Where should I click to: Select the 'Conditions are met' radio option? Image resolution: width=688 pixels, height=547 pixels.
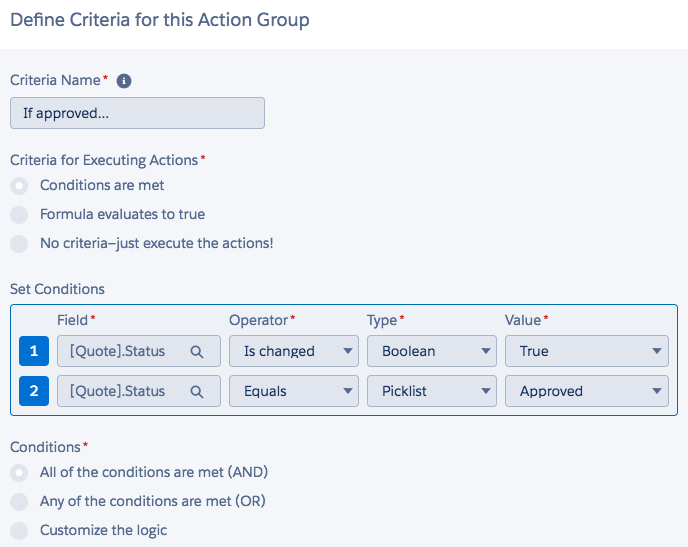(x=19, y=186)
